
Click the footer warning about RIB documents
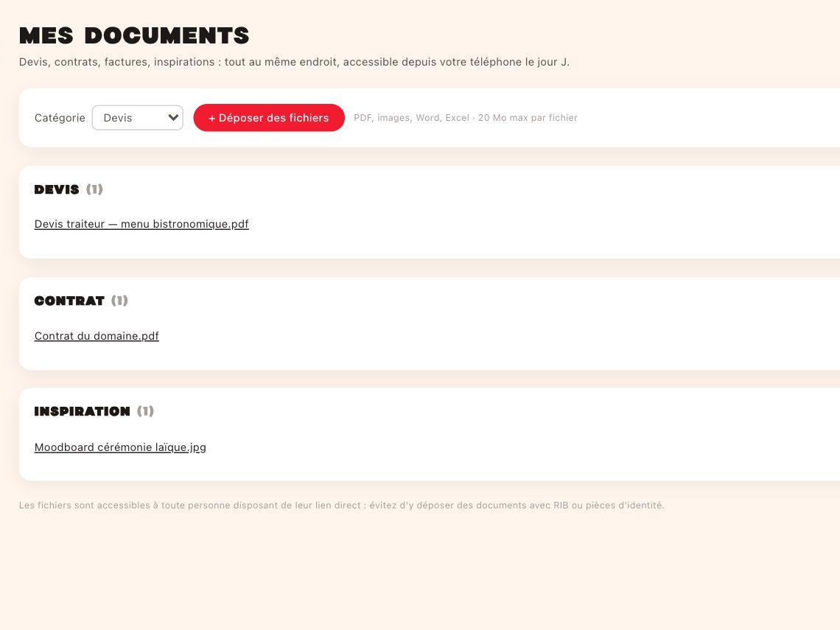point(342,505)
